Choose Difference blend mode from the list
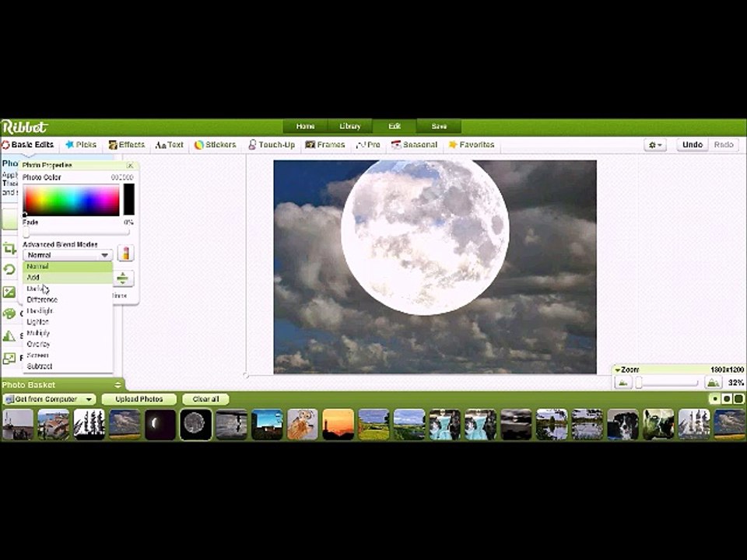747x560 pixels. [68, 299]
